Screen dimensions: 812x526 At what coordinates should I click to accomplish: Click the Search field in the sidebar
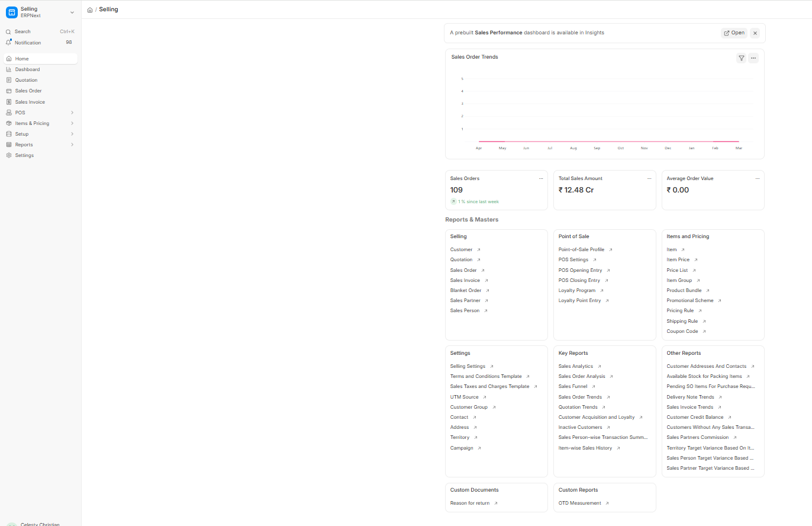(x=40, y=32)
